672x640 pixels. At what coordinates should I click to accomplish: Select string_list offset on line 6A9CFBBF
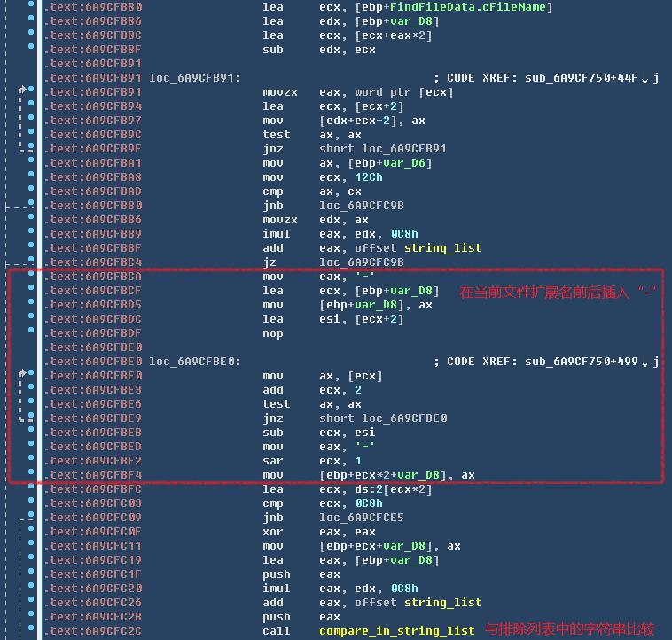tap(442, 248)
